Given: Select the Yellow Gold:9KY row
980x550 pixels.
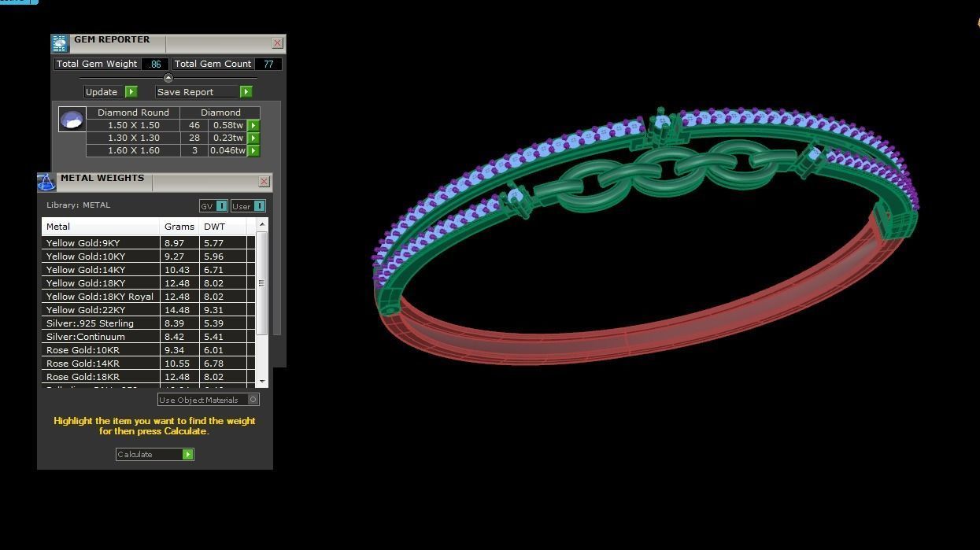Looking at the screenshot, I should 148,243.
